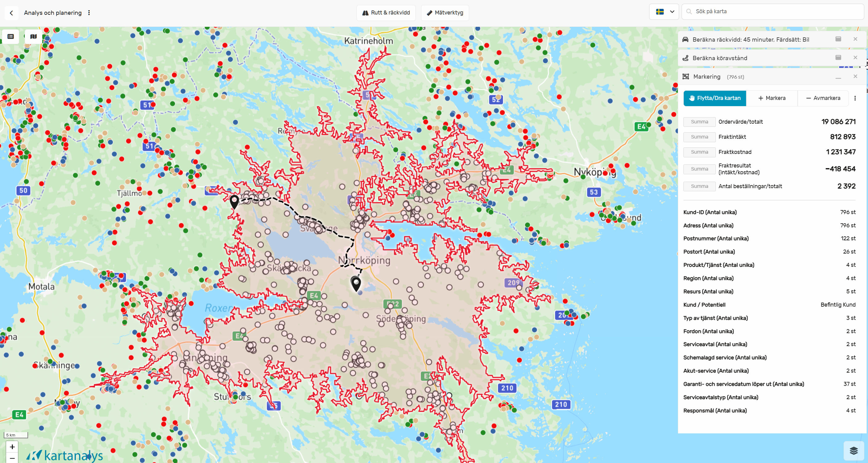Expand the Beräkna räckvidd panel window icon

tap(838, 39)
